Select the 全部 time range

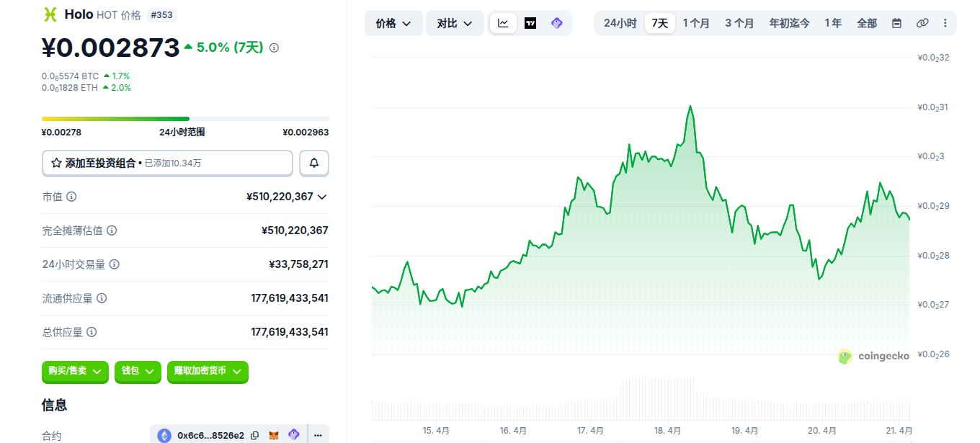click(x=867, y=23)
